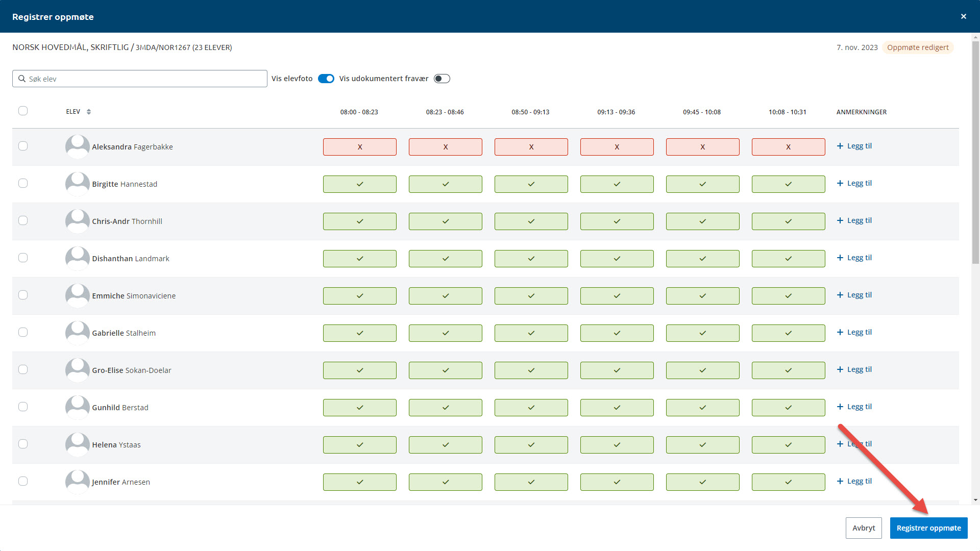The height and width of the screenshot is (551, 980).
Task: Select checkbox for Gro-Elise Sokan-Doelar
Action: coord(23,369)
